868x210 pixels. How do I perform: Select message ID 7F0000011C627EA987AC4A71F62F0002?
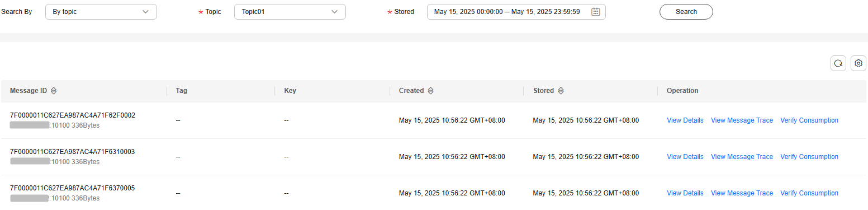click(73, 115)
